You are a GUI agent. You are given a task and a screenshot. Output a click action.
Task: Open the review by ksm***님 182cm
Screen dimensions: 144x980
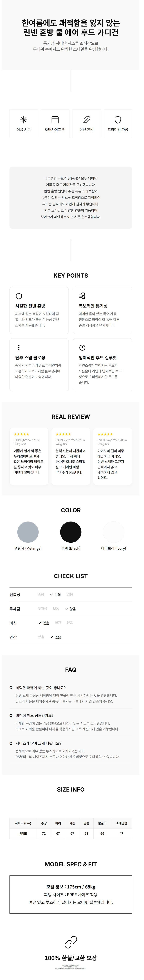click(71, 456)
